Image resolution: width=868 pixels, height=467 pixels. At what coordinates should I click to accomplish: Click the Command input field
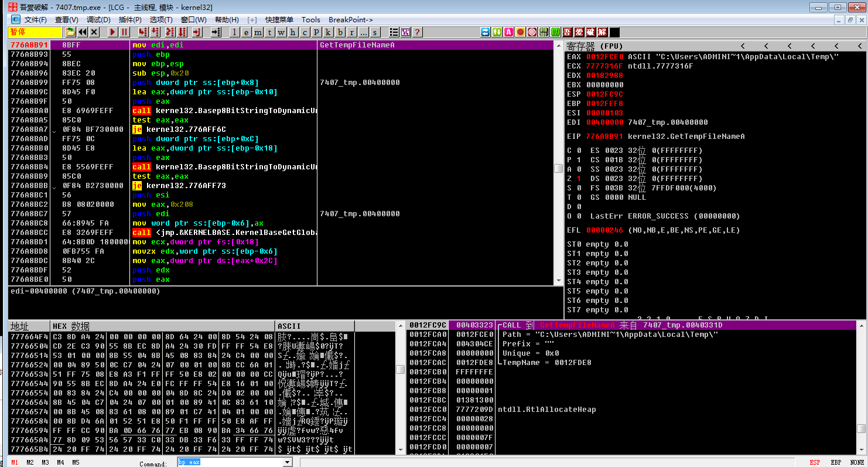pos(230,462)
